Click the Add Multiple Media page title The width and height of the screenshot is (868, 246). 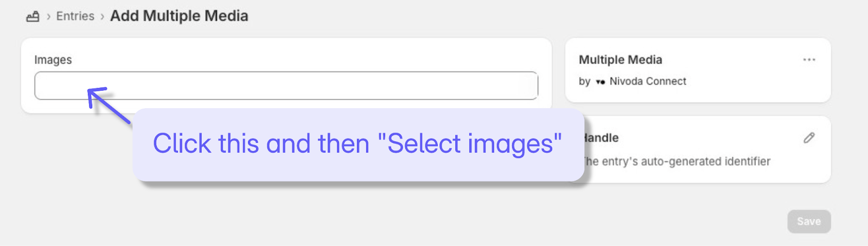(179, 16)
